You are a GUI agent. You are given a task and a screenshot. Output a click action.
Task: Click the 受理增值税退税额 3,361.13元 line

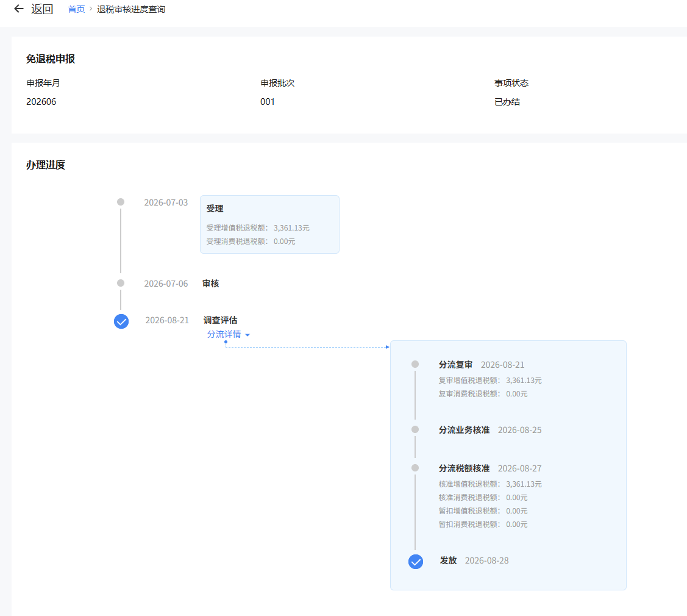[258, 228]
